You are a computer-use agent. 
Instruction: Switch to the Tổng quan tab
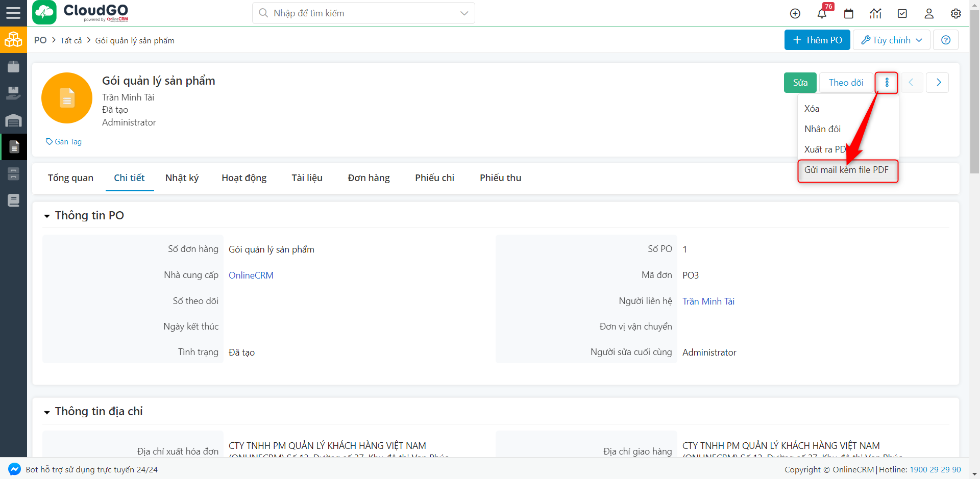(x=70, y=178)
